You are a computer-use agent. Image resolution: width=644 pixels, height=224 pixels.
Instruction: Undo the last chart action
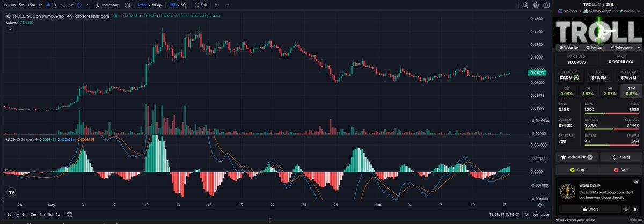(216, 5)
